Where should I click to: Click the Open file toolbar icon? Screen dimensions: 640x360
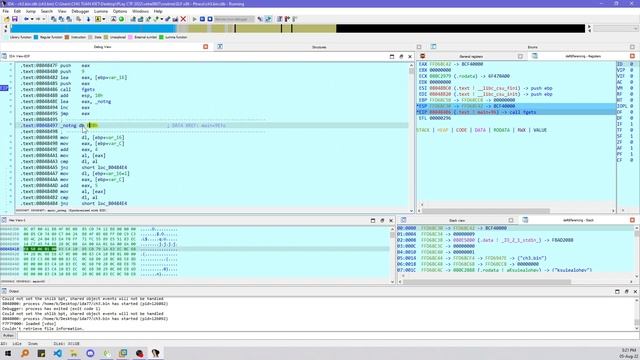coord(7,19)
